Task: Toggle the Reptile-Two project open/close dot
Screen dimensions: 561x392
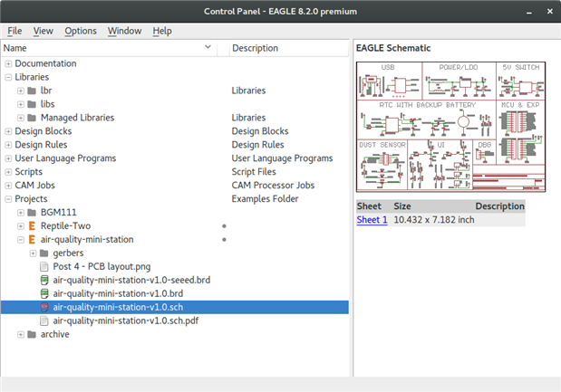Action: click(223, 226)
